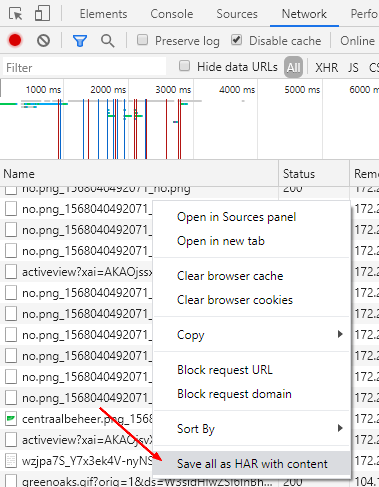Uncheck the Disable cache checkbox
The image size is (379, 487).
pyautogui.click(x=237, y=40)
